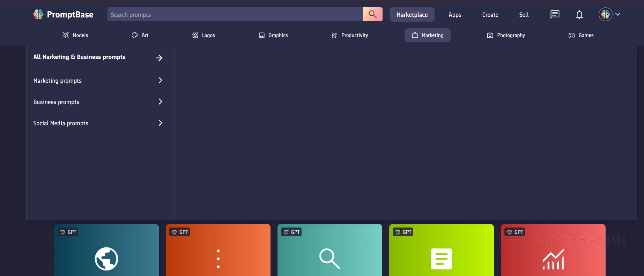Click the orange search magnifier button

pos(373,14)
